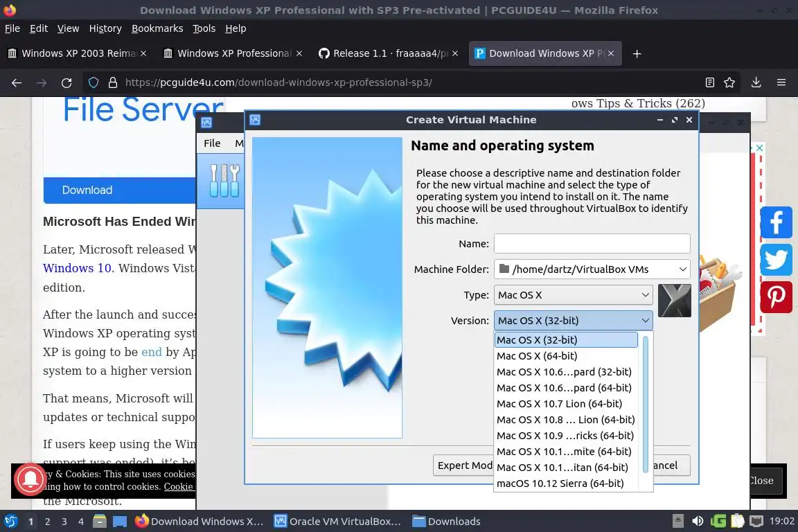Image resolution: width=798 pixels, height=532 pixels.
Task: Open Firefox Tools menu
Action: [204, 28]
